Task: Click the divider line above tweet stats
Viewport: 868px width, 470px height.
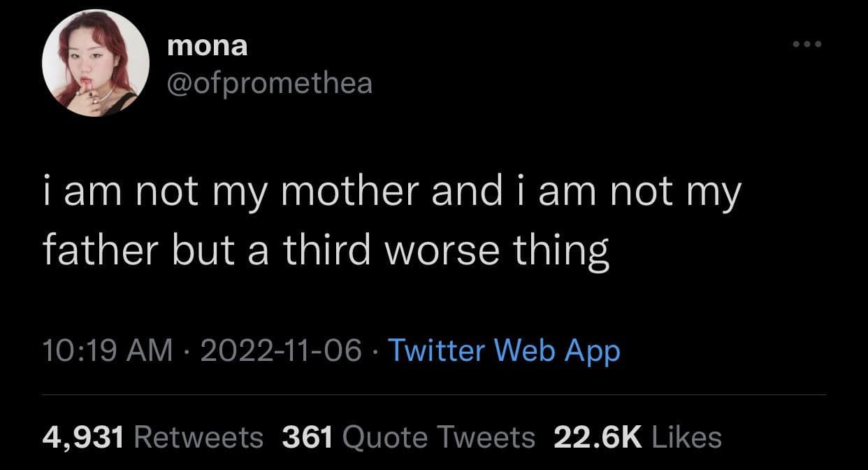Action: coord(433,395)
